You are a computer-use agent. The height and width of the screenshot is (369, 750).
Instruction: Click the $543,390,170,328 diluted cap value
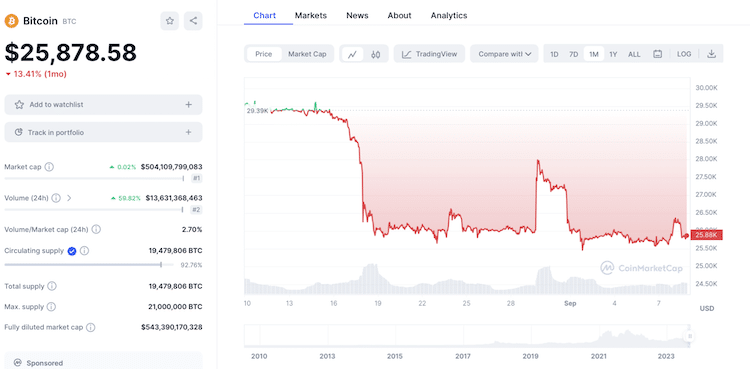171,327
